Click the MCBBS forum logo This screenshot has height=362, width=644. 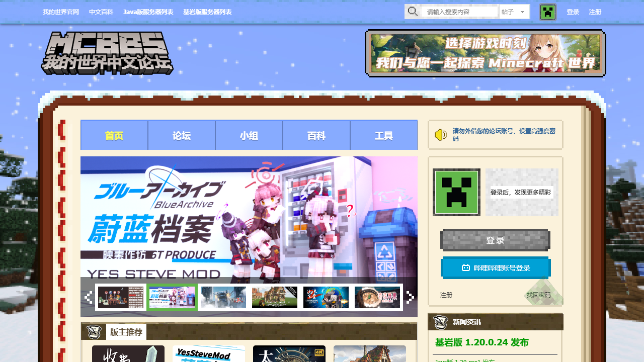[107, 53]
